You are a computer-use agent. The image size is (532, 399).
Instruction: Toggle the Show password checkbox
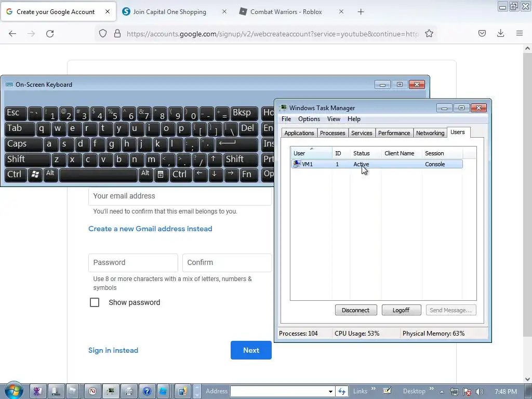tap(95, 302)
